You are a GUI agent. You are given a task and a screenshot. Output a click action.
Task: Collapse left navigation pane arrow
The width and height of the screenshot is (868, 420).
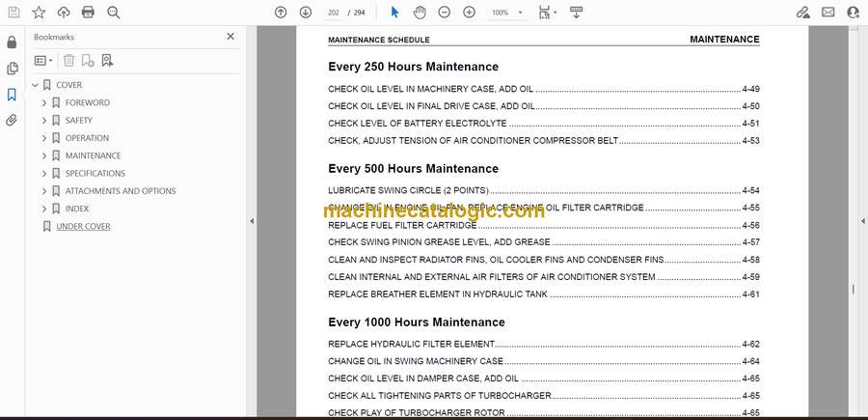252,221
